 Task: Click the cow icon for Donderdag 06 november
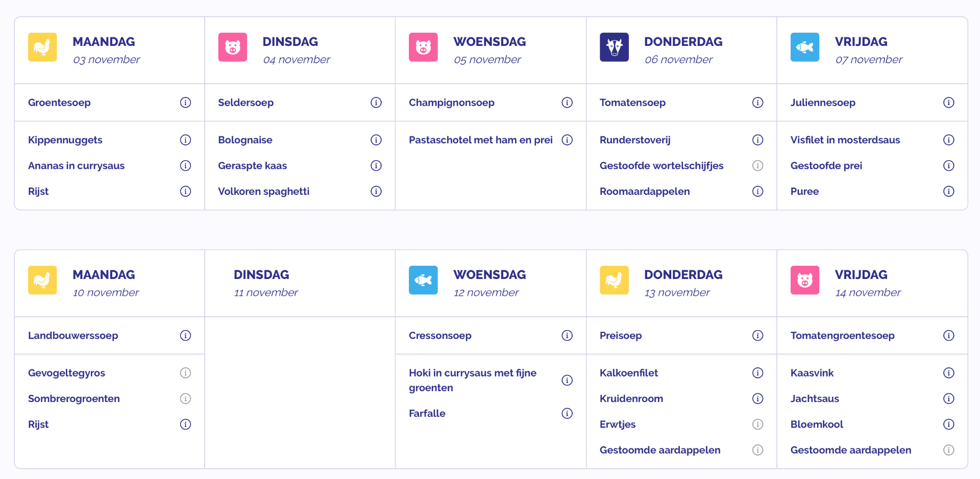[614, 47]
